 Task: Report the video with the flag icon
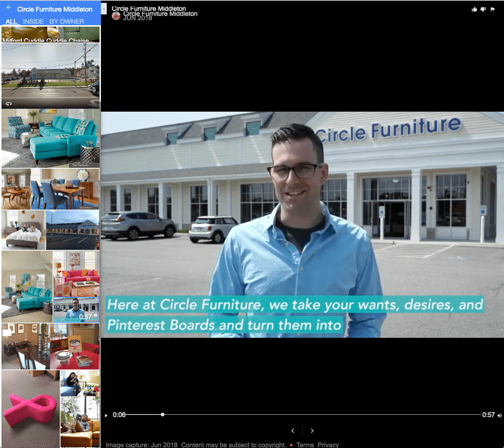coord(492,9)
